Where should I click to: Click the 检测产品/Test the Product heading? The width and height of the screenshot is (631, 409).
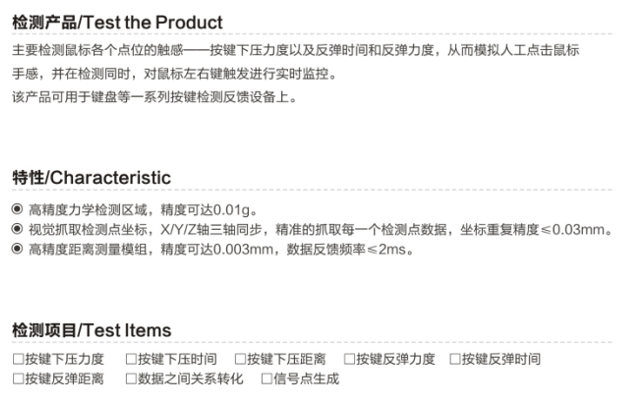tap(117, 22)
